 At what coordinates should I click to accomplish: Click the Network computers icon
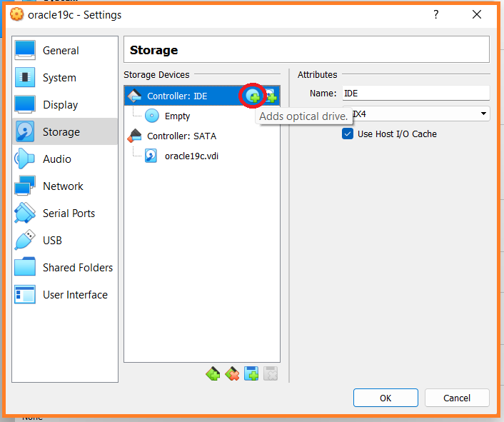(25, 186)
